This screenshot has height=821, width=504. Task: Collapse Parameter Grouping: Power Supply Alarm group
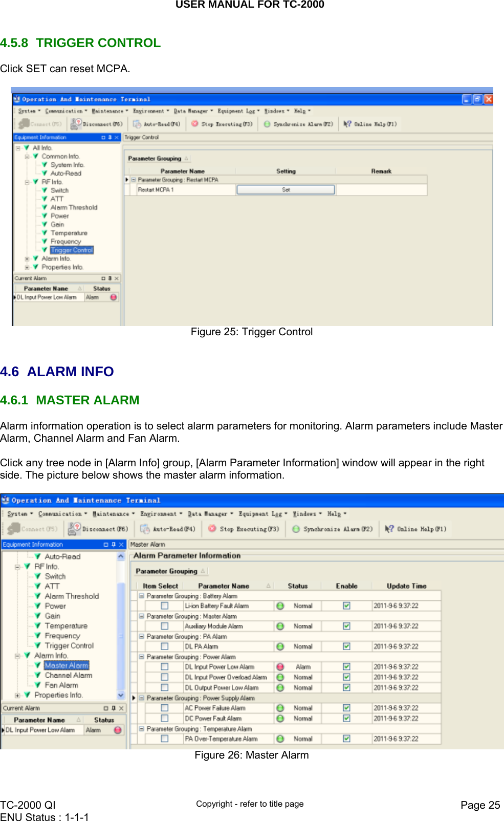click(x=142, y=698)
